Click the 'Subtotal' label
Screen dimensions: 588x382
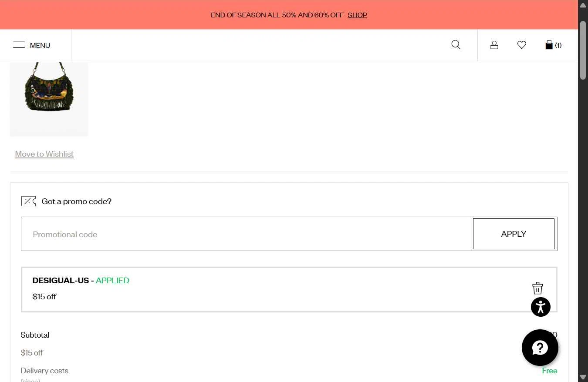[x=35, y=335]
